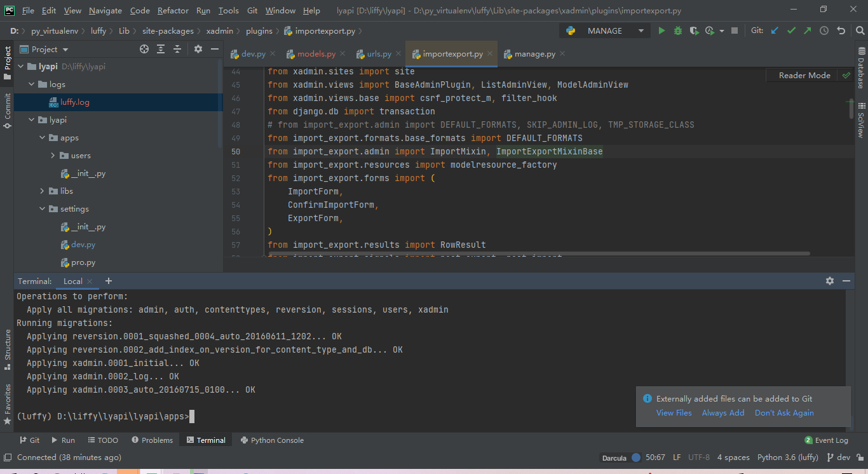868x474 pixels.
Task: Collapse the logs folder
Action: (x=31, y=84)
